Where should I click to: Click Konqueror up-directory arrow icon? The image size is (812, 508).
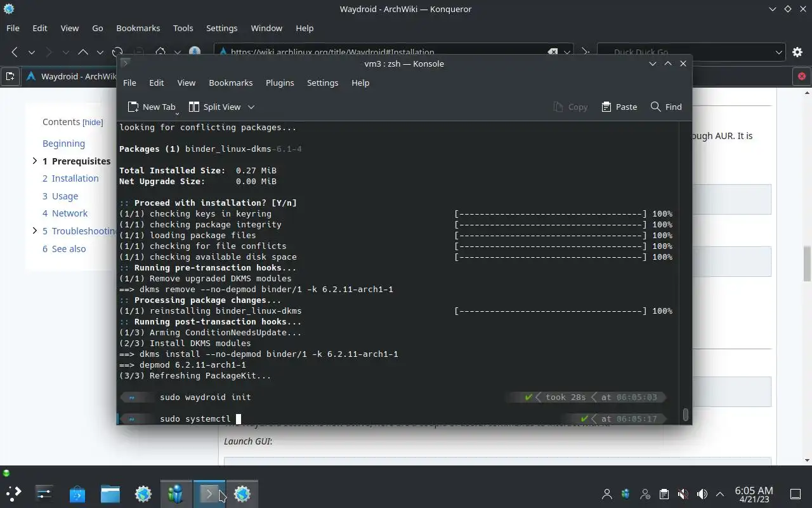83,52
